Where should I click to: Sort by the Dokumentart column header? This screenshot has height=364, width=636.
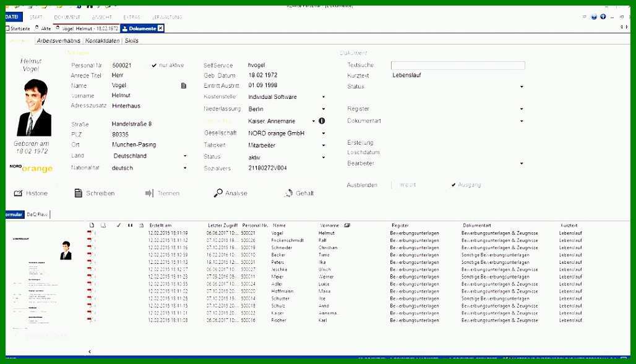click(477, 226)
